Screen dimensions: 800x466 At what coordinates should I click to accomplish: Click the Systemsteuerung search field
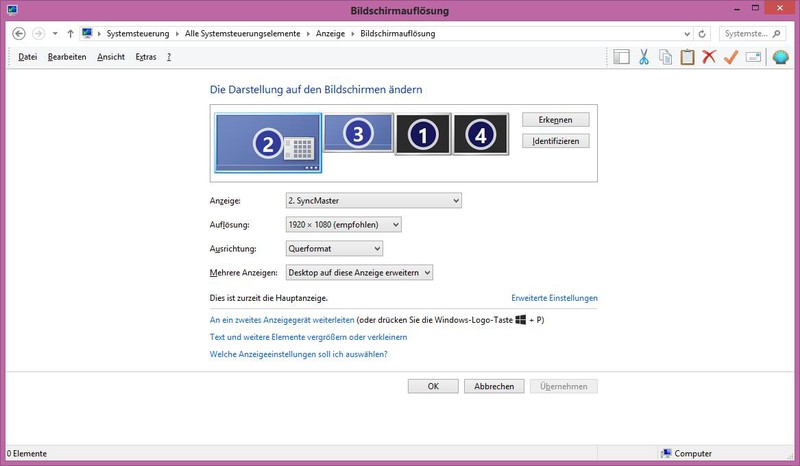748,33
